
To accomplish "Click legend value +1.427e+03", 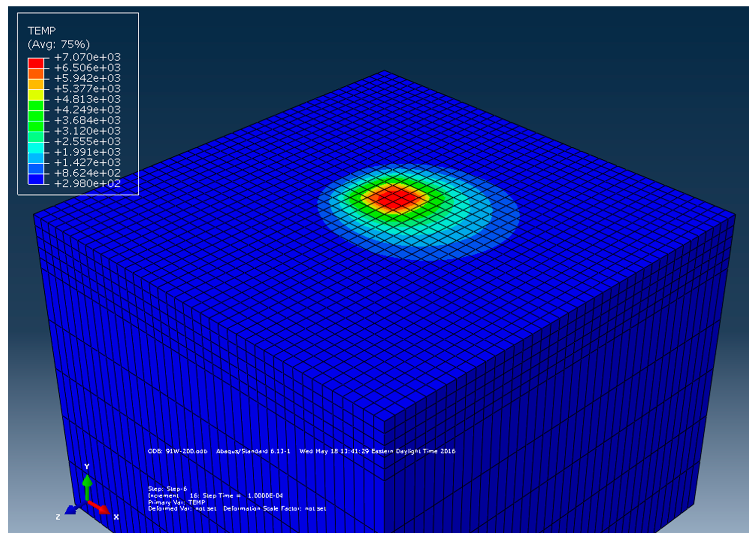I will coord(87,163).
